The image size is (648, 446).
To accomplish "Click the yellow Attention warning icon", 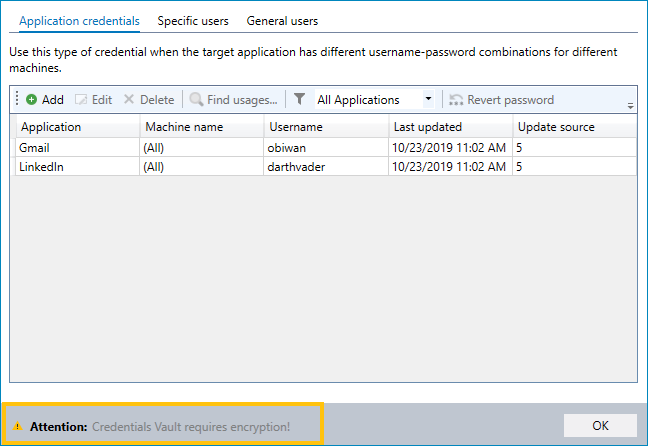I will [x=17, y=426].
